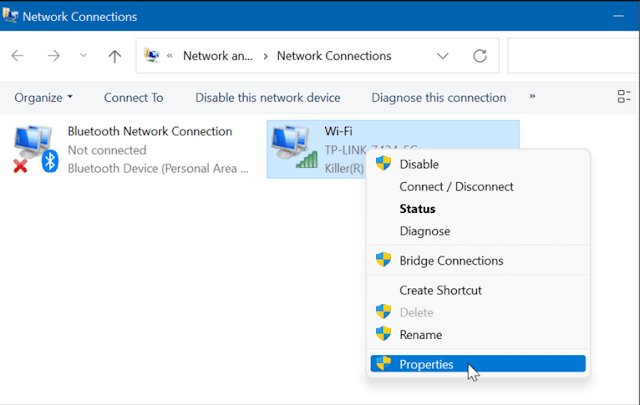Select Disable in the context menu
Image resolution: width=640 pixels, height=405 pixels.
tap(419, 164)
